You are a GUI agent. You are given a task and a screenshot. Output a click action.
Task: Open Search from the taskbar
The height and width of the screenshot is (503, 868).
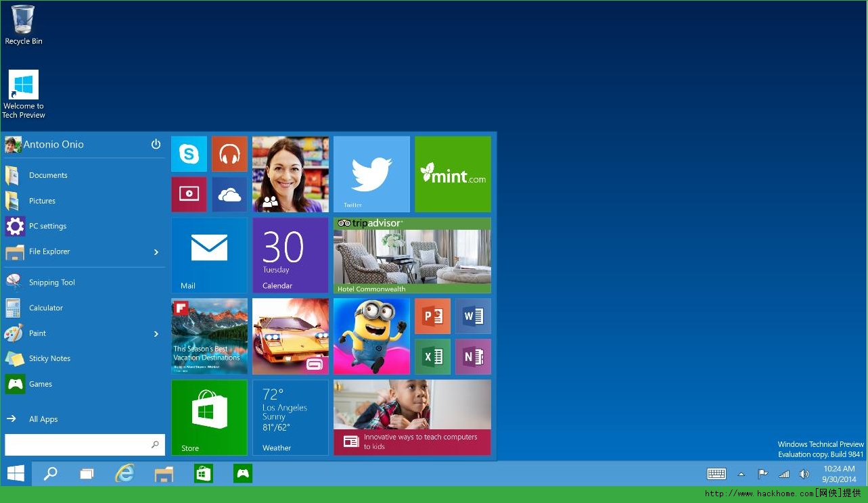tap(51, 473)
